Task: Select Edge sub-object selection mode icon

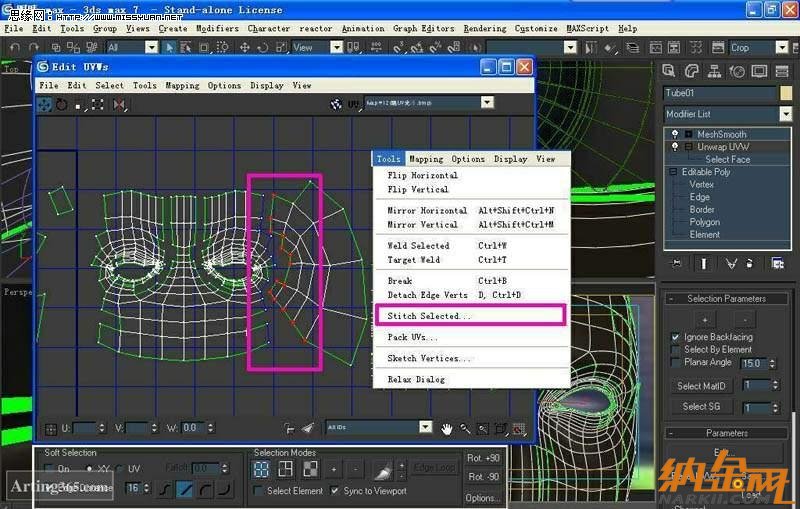Action: point(285,469)
